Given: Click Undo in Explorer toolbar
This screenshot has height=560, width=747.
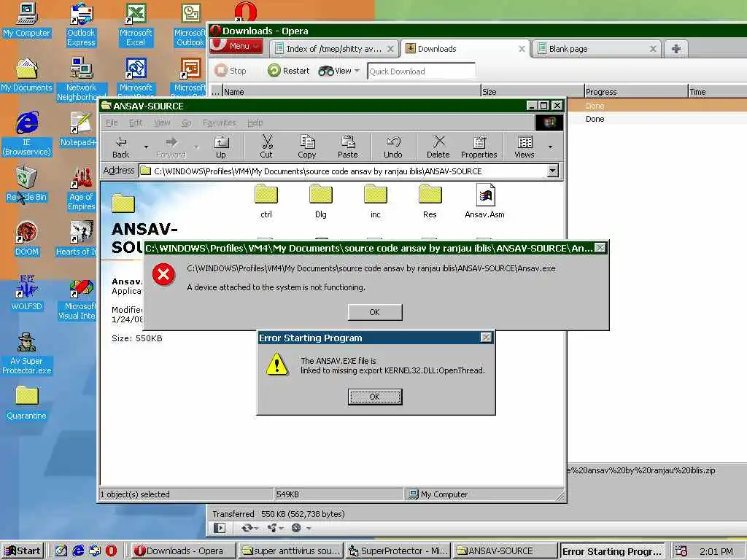Looking at the screenshot, I should click(x=393, y=147).
